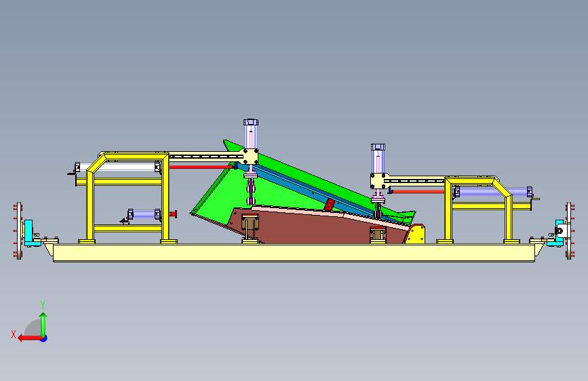Select the cyan bracket at the left end
Image resolution: width=588 pixels, height=381 pixels.
point(30,233)
